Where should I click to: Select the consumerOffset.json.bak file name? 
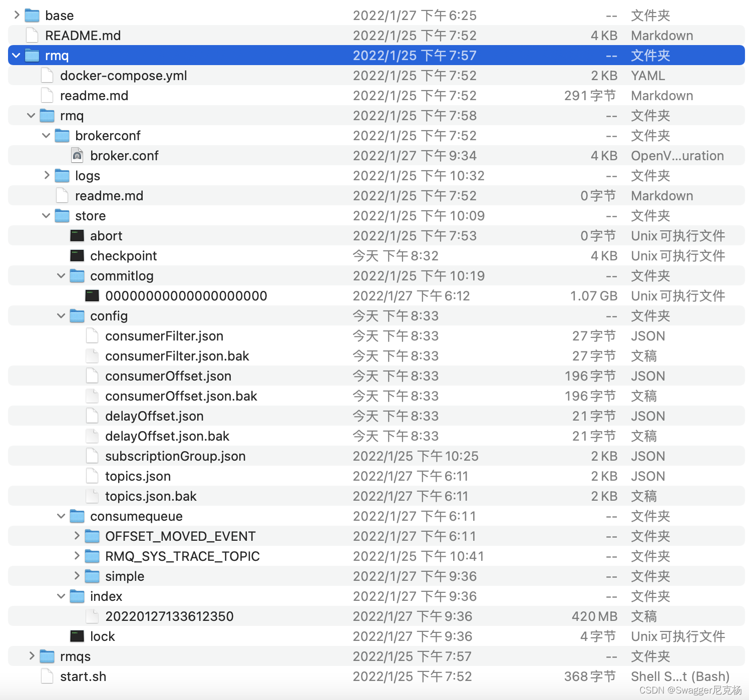coord(181,396)
